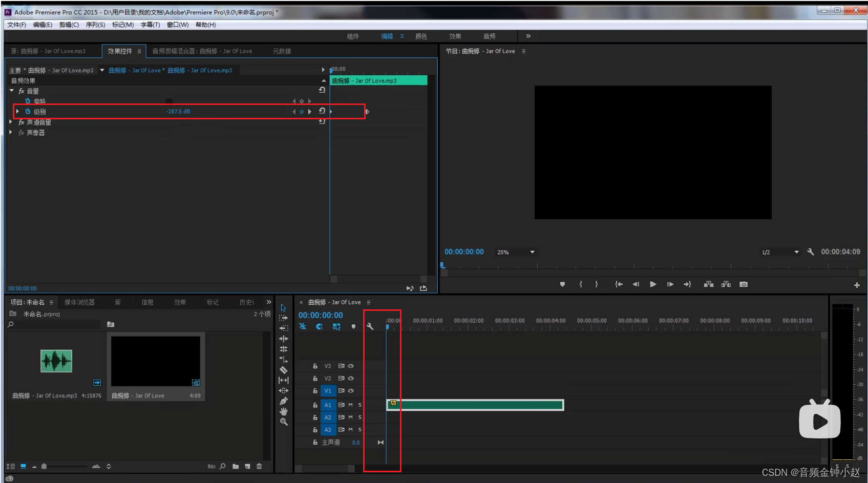Open the 媒体浏览器 tab
868x483 pixels.
coord(79,302)
